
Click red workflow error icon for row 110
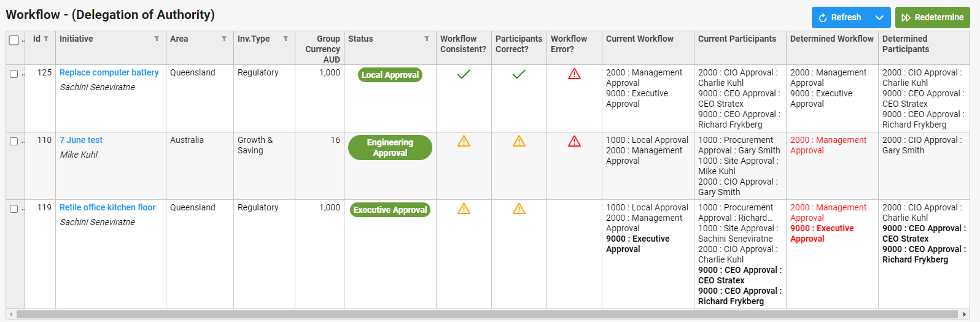pyautogui.click(x=574, y=142)
